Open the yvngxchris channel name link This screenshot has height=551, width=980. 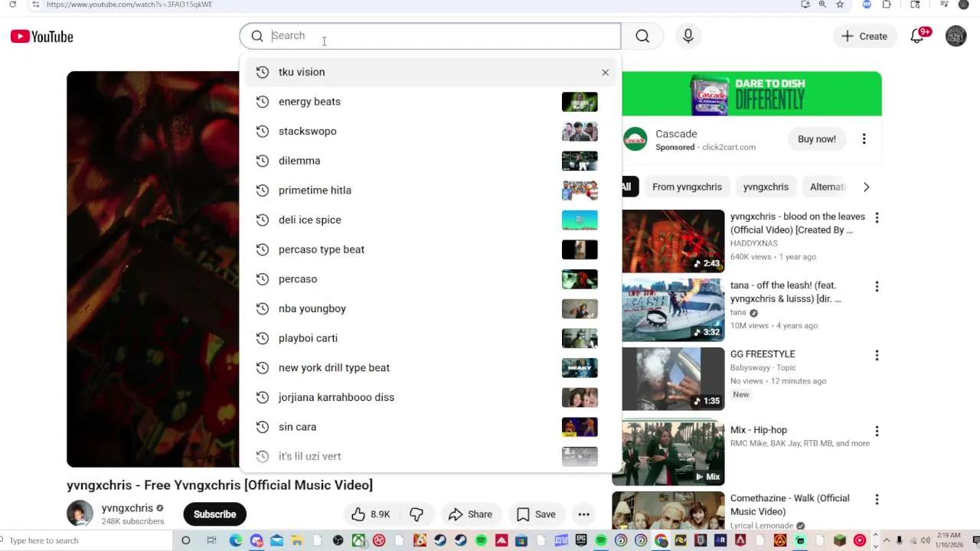click(127, 508)
